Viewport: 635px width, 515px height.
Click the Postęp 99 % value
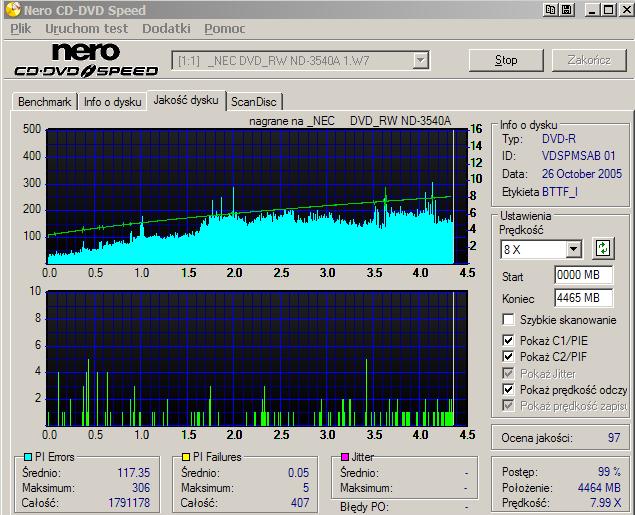pos(609,472)
